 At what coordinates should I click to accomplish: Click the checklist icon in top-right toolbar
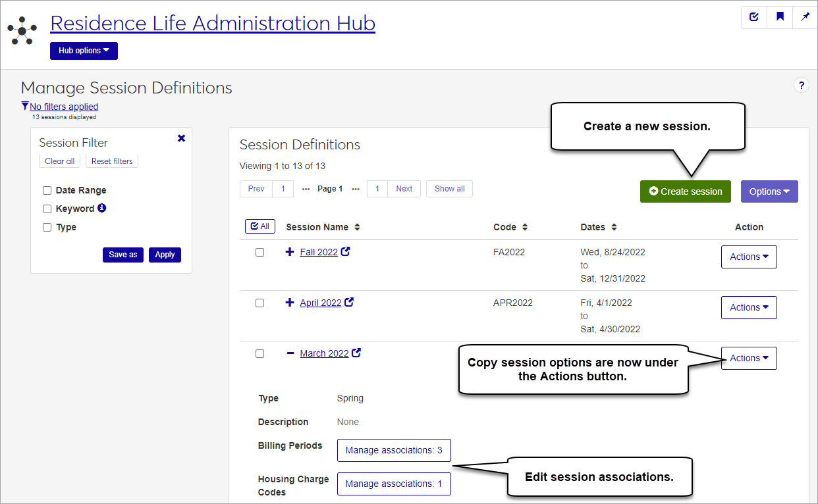[x=754, y=17]
